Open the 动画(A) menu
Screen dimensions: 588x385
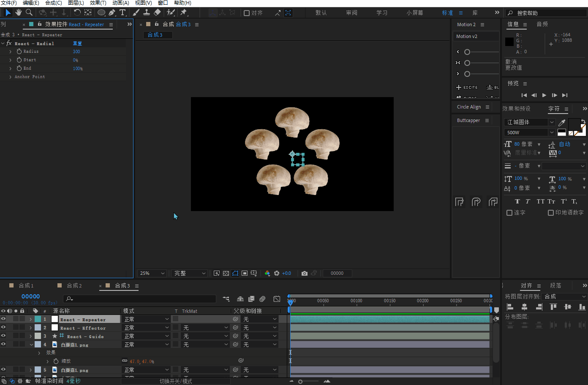point(121,3)
